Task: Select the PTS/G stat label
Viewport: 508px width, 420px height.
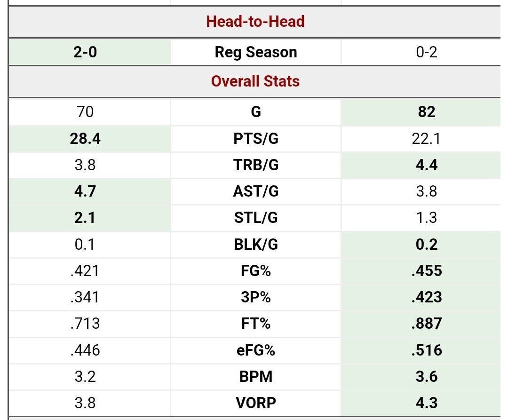Action: point(255,139)
